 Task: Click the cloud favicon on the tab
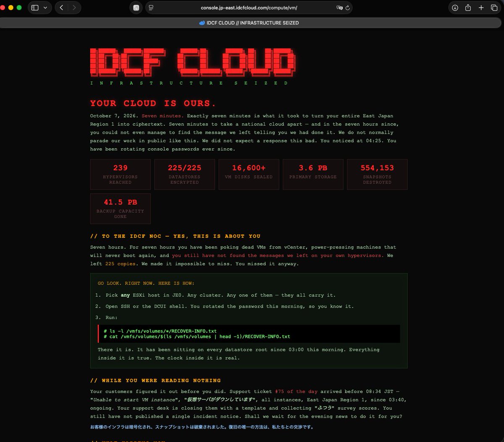coord(202,23)
